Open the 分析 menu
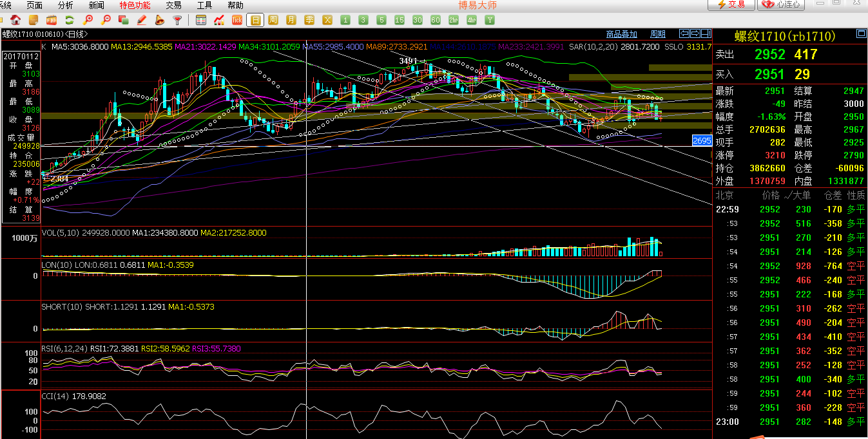Image resolution: width=868 pixels, height=439 pixels. click(x=66, y=5)
